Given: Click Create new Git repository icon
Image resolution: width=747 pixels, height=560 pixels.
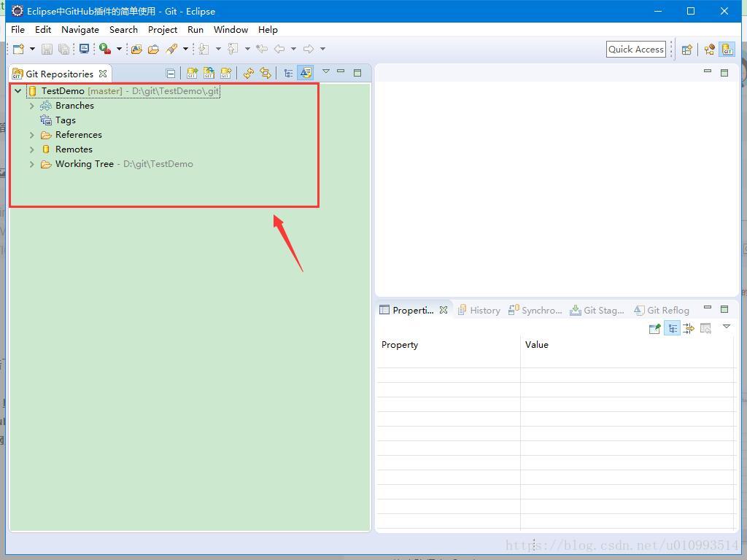Looking at the screenshot, I should [x=226, y=73].
